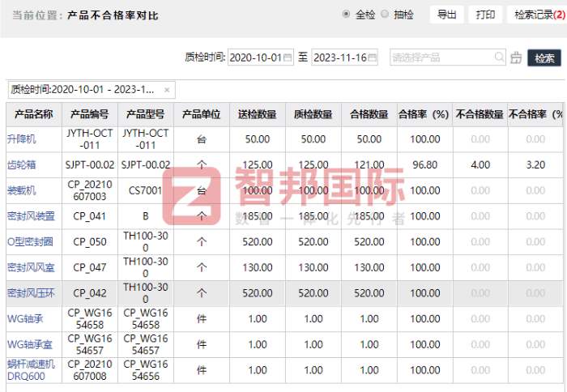This screenshot has width=567, height=392.
Task: Sort by 产品名称 column header
Action: pos(34,114)
